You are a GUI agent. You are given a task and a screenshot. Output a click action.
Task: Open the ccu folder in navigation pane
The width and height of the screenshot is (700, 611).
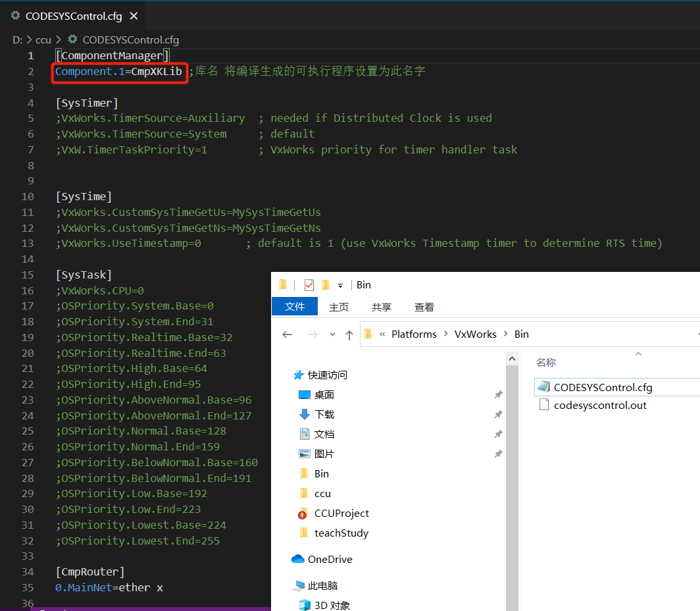click(322, 494)
